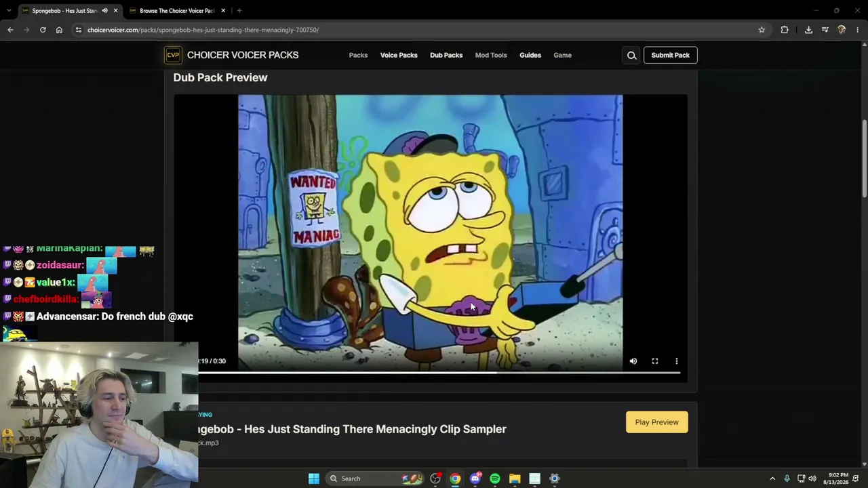868x488 pixels.
Task: Open Discord from the taskbar
Action: click(475, 479)
